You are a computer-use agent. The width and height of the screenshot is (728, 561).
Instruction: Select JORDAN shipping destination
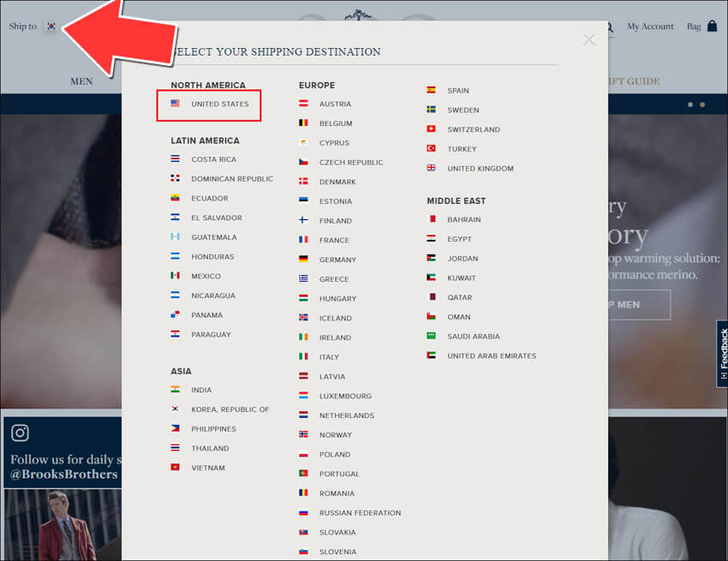pyautogui.click(x=462, y=260)
